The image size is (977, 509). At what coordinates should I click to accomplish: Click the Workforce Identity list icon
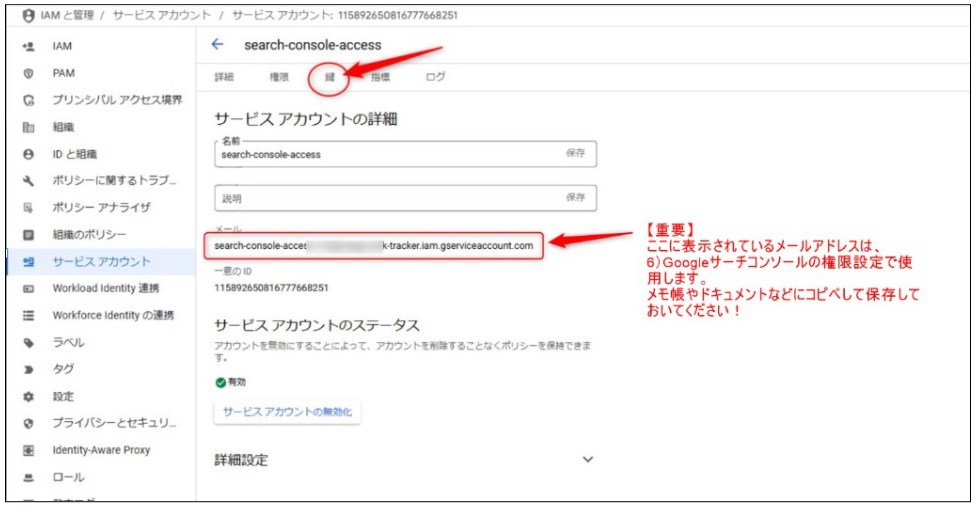pyautogui.click(x=28, y=315)
